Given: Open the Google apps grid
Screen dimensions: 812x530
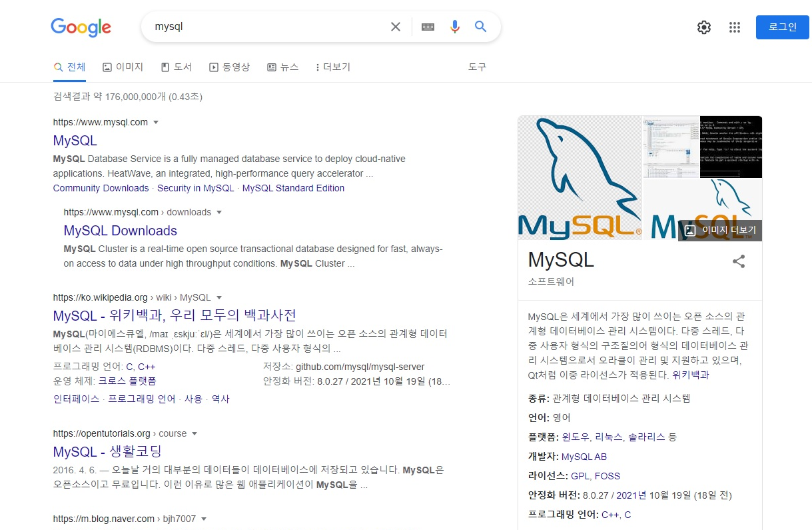Looking at the screenshot, I should pyautogui.click(x=735, y=27).
